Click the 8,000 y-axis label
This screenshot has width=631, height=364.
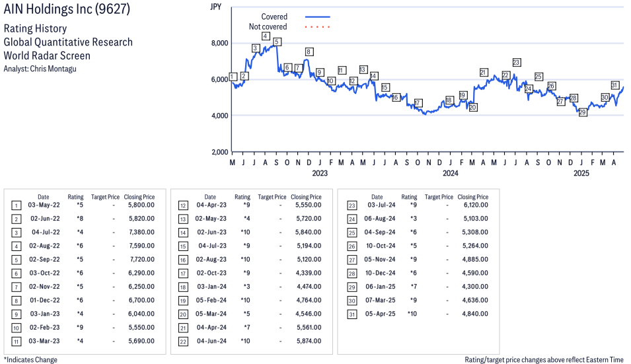(x=219, y=43)
